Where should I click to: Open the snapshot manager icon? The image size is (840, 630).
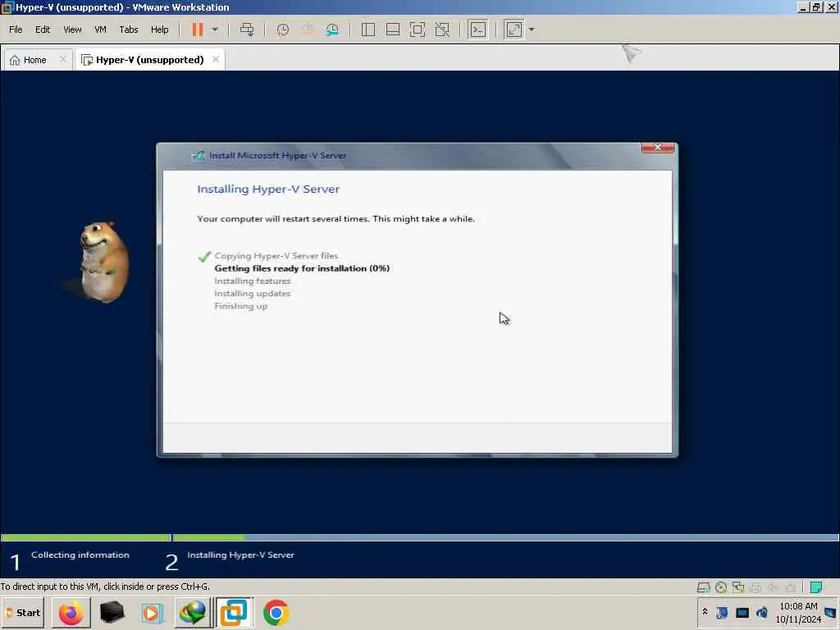click(x=332, y=30)
